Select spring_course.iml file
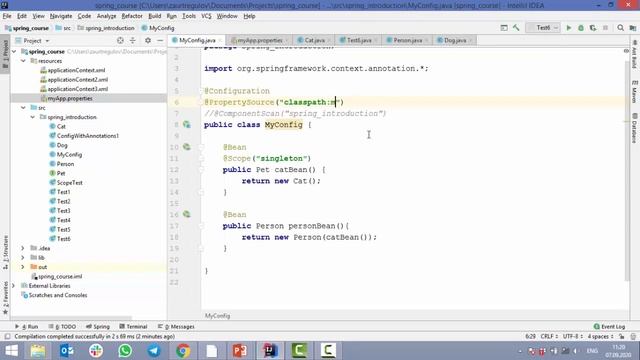Image resolution: width=640 pixels, height=360 pixels. [60, 276]
